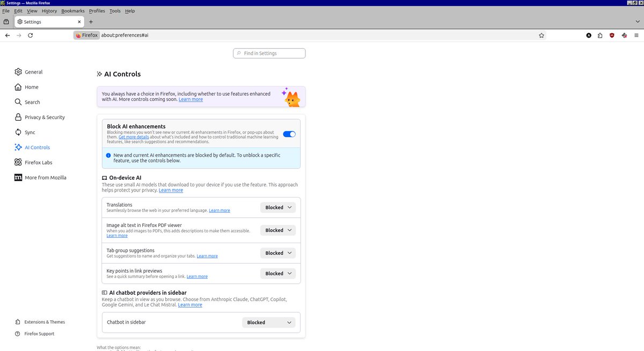Click the info icon in blocked notice
The height and width of the screenshot is (351, 644).
pos(108,155)
